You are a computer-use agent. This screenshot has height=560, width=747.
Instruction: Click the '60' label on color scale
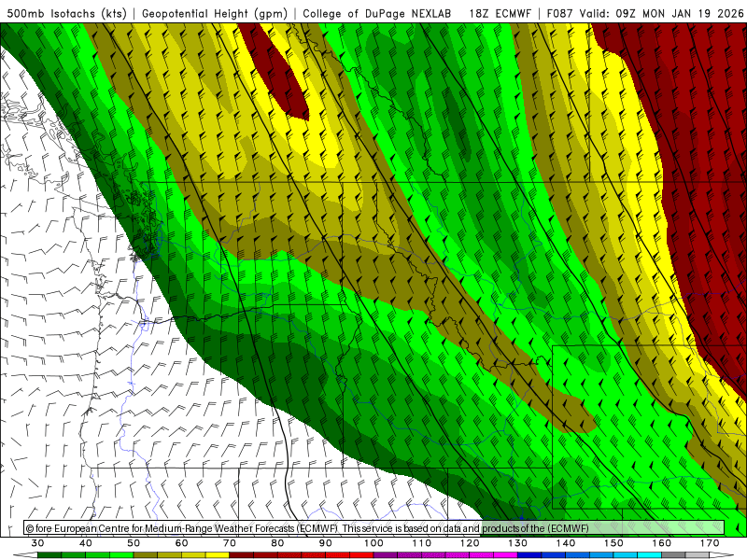tap(181, 543)
